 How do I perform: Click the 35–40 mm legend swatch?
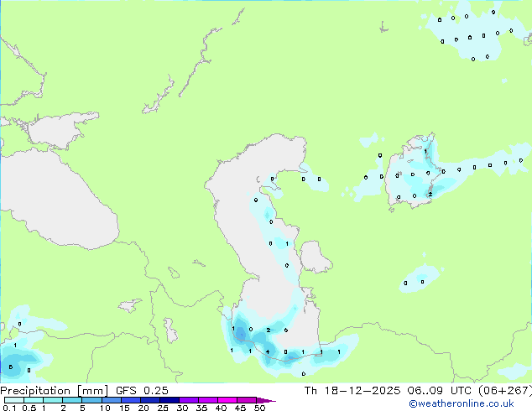click(x=207, y=400)
